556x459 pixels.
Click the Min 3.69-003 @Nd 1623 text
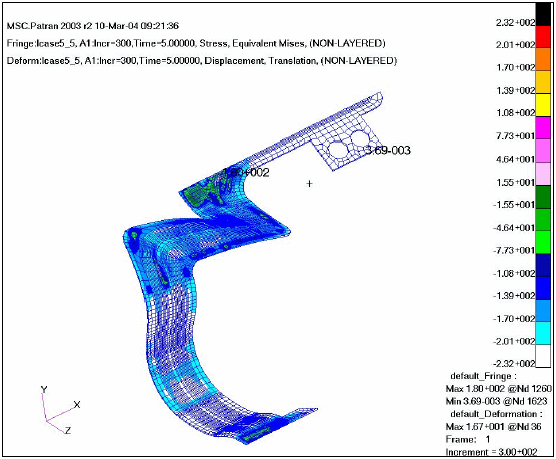pos(496,401)
